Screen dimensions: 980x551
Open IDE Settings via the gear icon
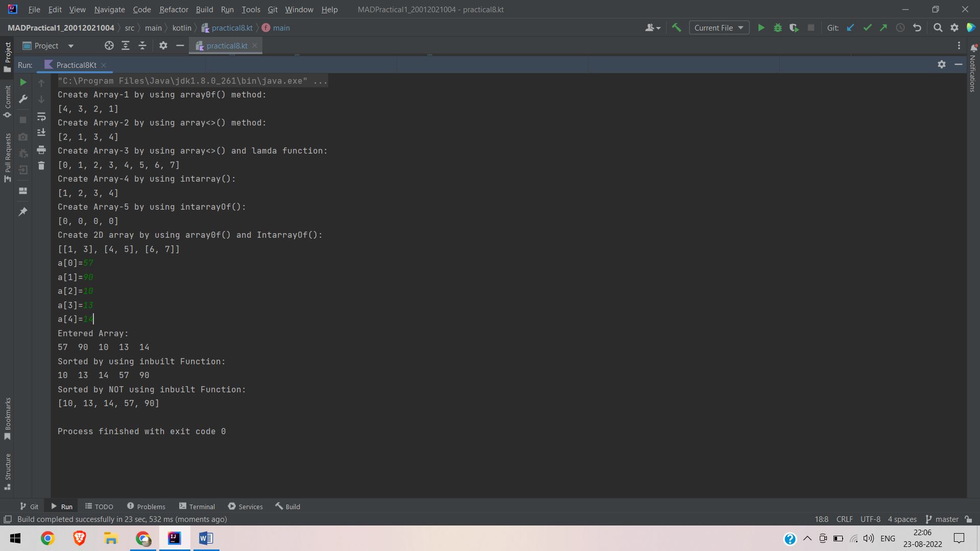coord(954,28)
